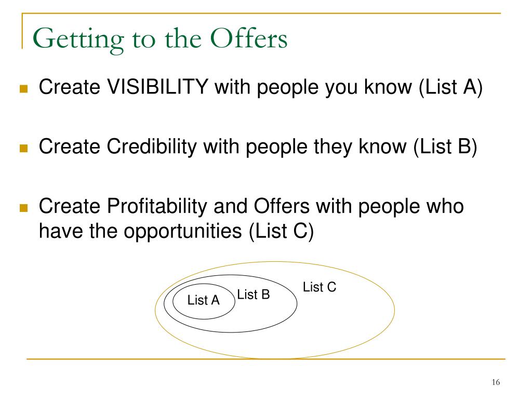Click 'people they know' in the second bullet
Screen dimensions: 532x399
click(326, 148)
